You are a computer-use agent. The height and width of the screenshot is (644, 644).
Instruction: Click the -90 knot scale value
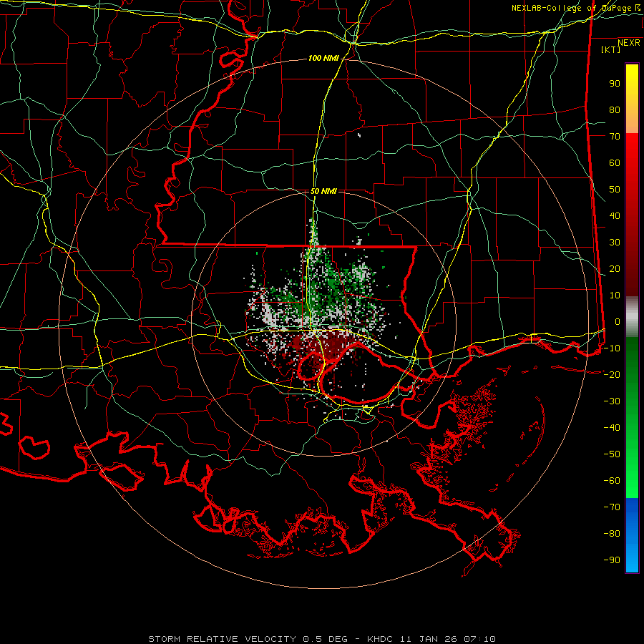612,560
